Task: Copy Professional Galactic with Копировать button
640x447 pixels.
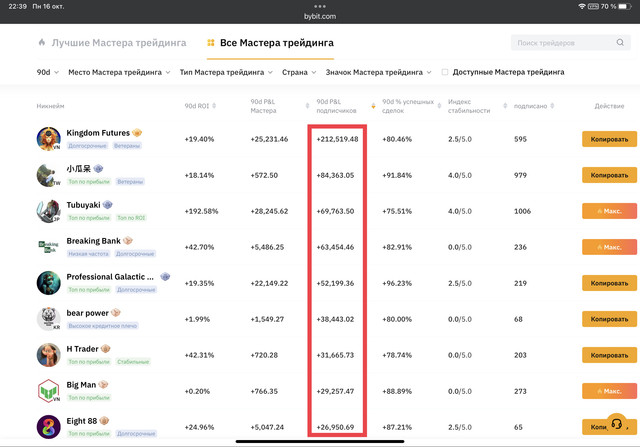Action: [x=609, y=283]
